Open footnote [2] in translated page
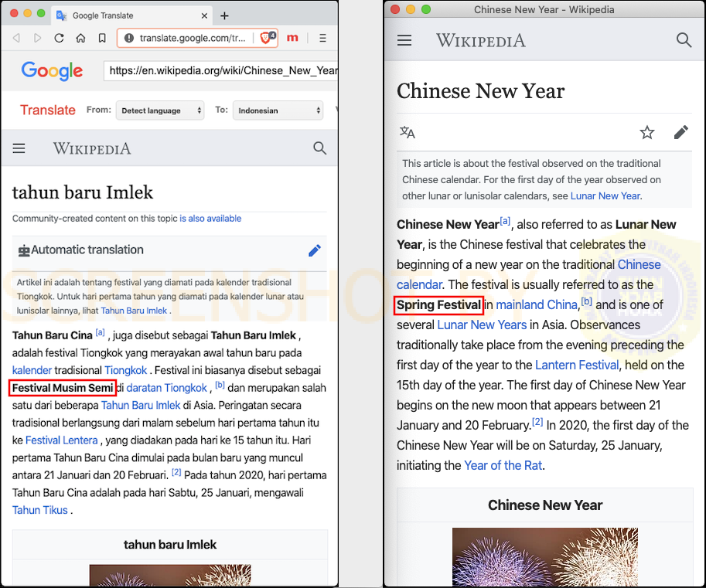The image size is (706, 588). click(176, 472)
